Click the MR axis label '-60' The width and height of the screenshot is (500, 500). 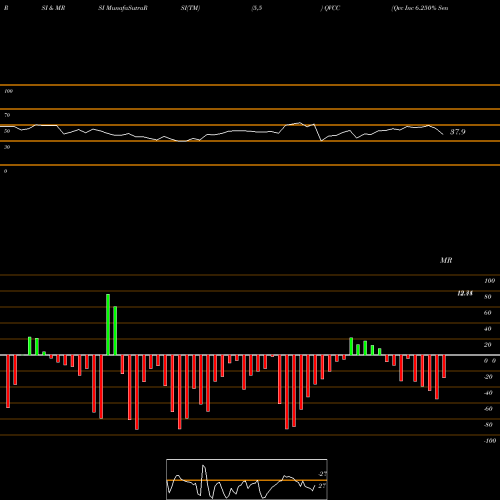(488, 409)
